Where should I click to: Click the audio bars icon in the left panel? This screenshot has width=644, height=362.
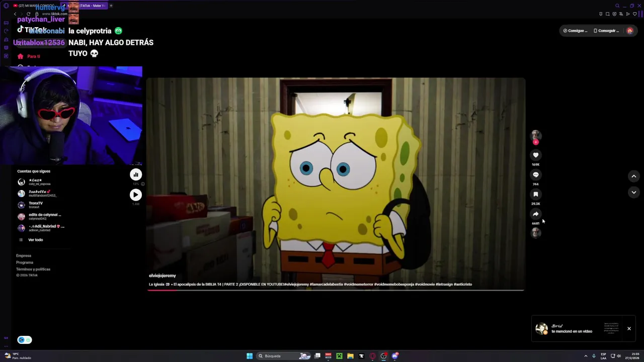(136, 174)
